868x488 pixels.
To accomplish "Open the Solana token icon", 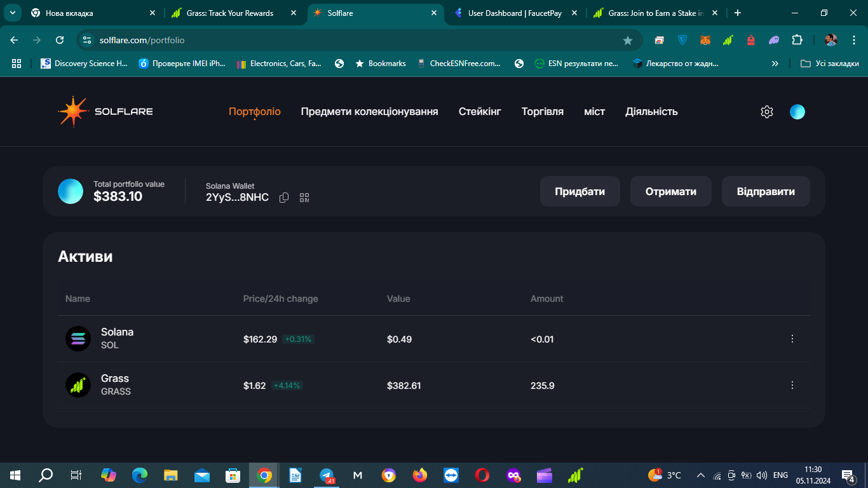I will point(78,339).
